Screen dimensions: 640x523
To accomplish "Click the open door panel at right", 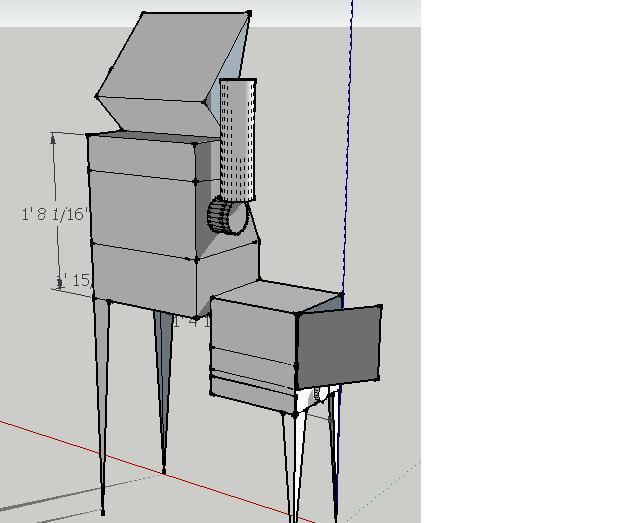I will pyautogui.click(x=340, y=345).
